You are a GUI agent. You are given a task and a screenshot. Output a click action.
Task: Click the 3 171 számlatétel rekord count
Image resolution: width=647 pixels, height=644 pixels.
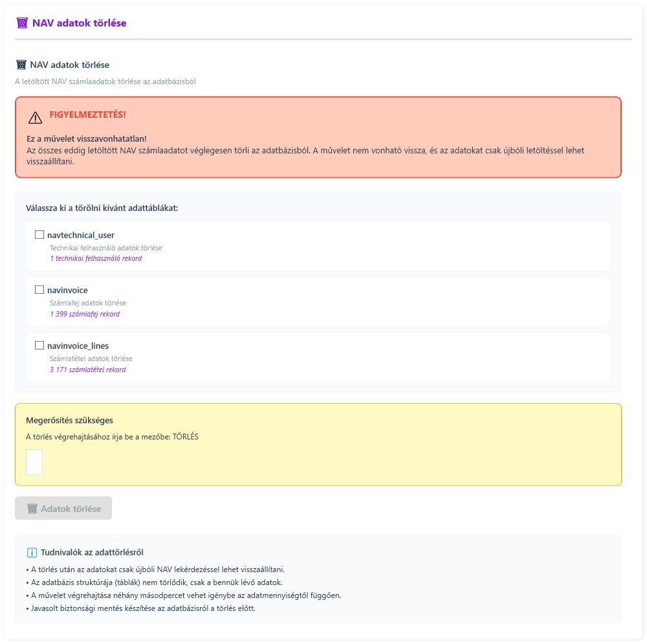tap(87, 370)
